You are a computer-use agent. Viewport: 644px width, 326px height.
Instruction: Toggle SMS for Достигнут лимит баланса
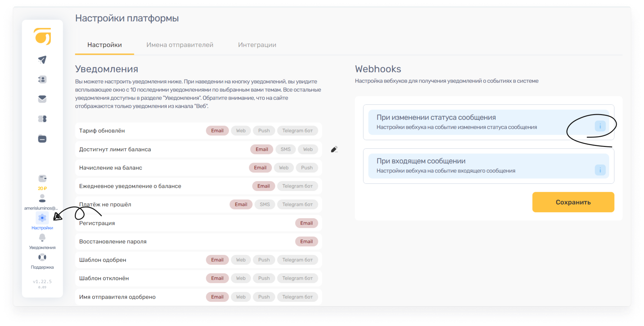[x=285, y=149]
